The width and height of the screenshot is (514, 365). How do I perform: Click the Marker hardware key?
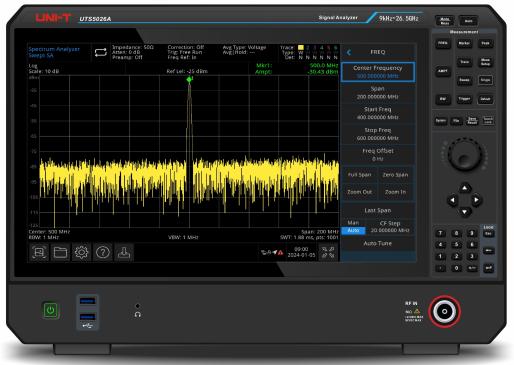464,43
